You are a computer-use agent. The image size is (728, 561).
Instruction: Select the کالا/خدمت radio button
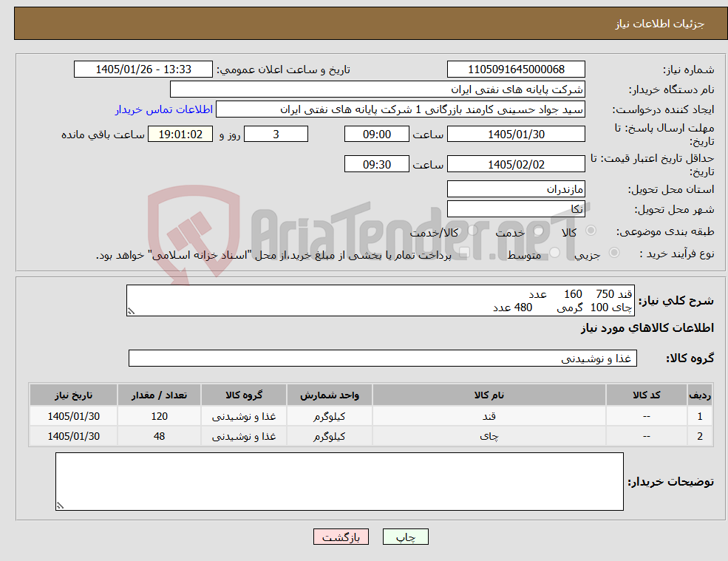(472, 231)
